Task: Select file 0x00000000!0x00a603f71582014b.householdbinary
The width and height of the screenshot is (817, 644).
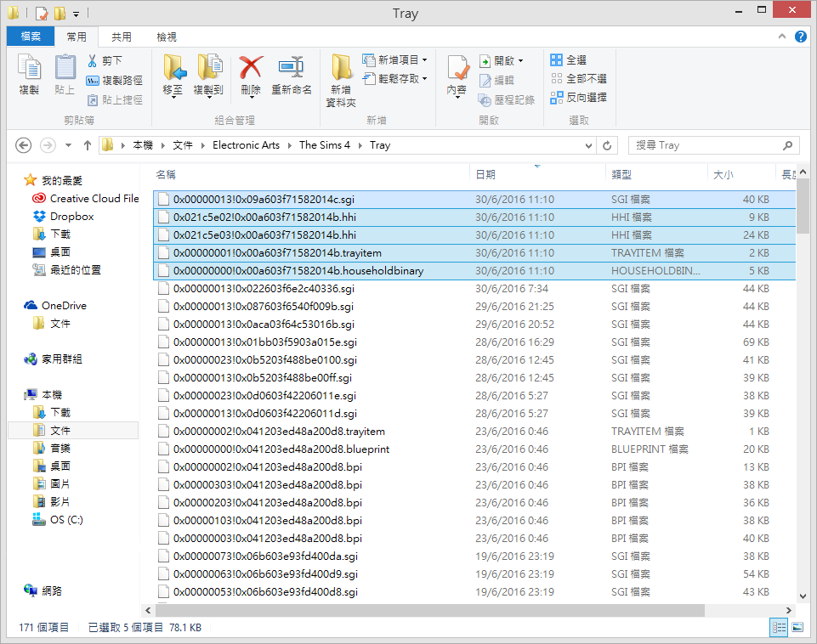Action: point(474,271)
